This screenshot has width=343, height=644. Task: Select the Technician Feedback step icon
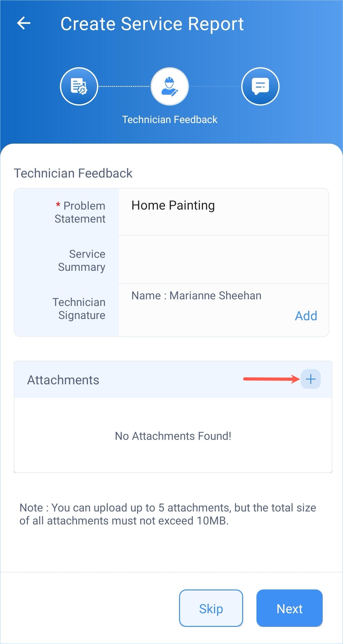(170, 86)
